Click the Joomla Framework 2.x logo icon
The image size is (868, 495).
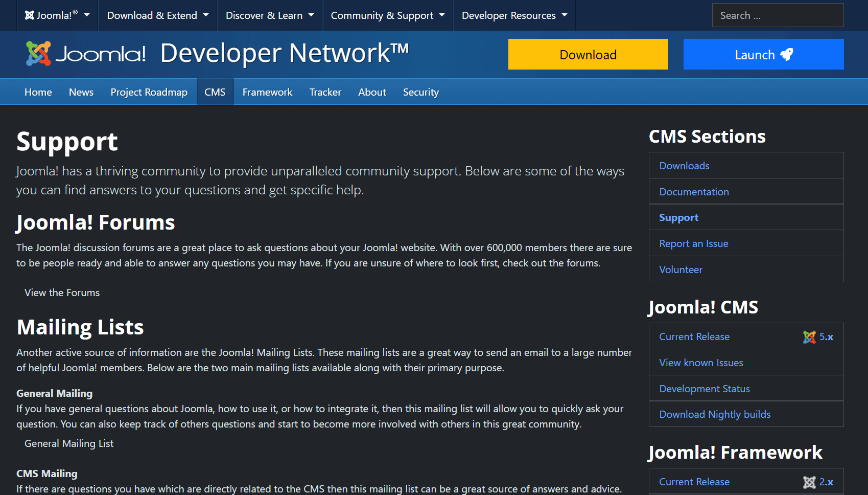point(809,482)
